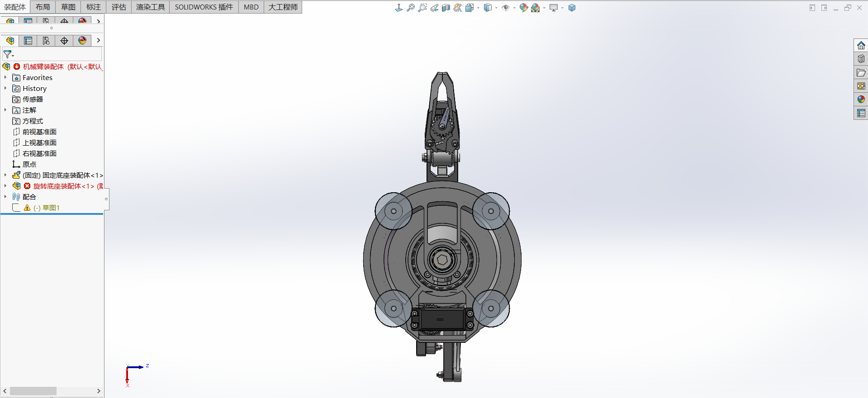
Task: Open the SOLIDWORKS Resources home tab
Action: pyautogui.click(x=861, y=46)
